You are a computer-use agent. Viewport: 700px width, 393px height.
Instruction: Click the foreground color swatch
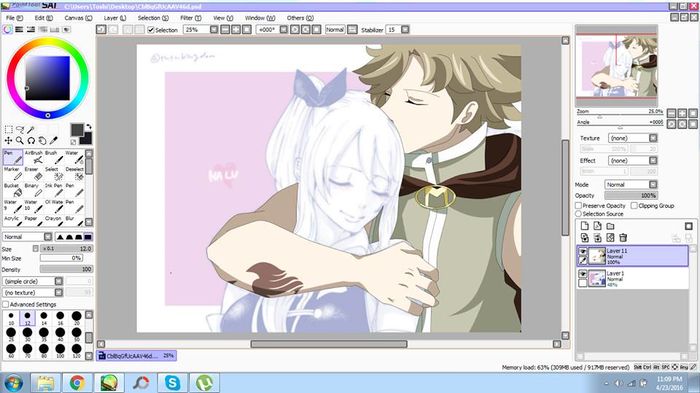tap(77, 130)
